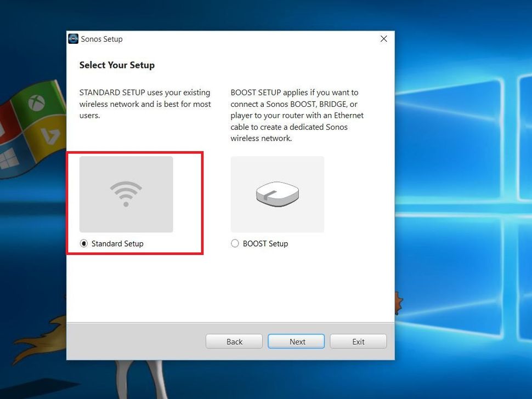Image resolution: width=532 pixels, height=399 pixels.
Task: Click the Exit button
Action: 358,341
